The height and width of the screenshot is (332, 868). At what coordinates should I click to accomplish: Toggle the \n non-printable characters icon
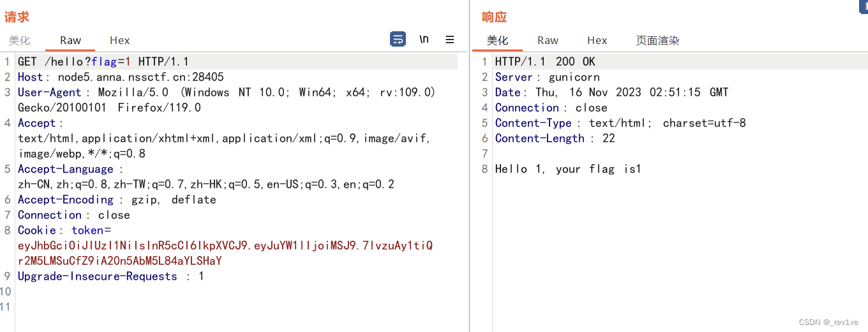424,39
